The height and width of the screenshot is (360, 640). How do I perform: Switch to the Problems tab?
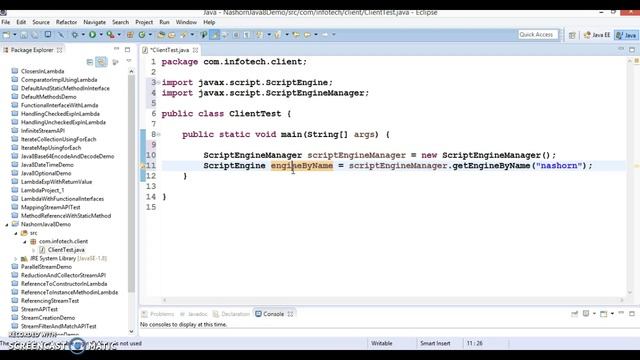pyautogui.click(x=158, y=314)
